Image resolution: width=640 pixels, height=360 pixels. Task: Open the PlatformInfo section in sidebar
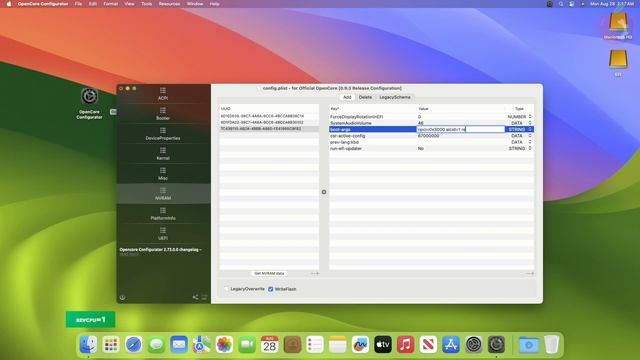click(x=163, y=214)
